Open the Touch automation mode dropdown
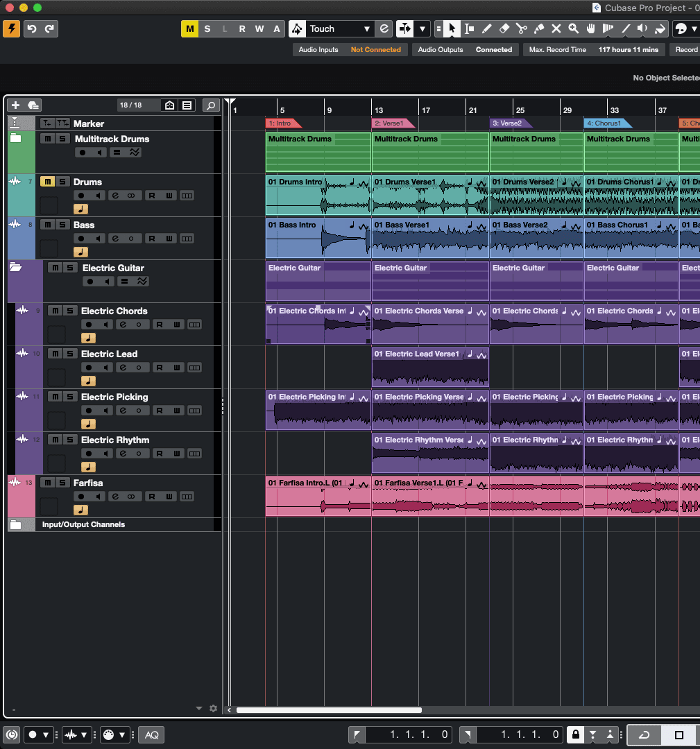The image size is (700, 749). click(x=340, y=28)
